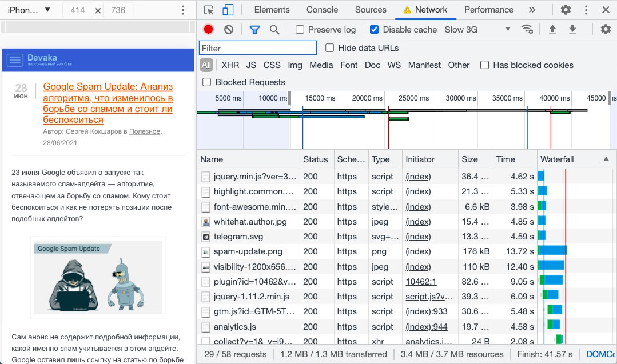
Task: Click the spam-update.png file icon
Action: click(206, 252)
